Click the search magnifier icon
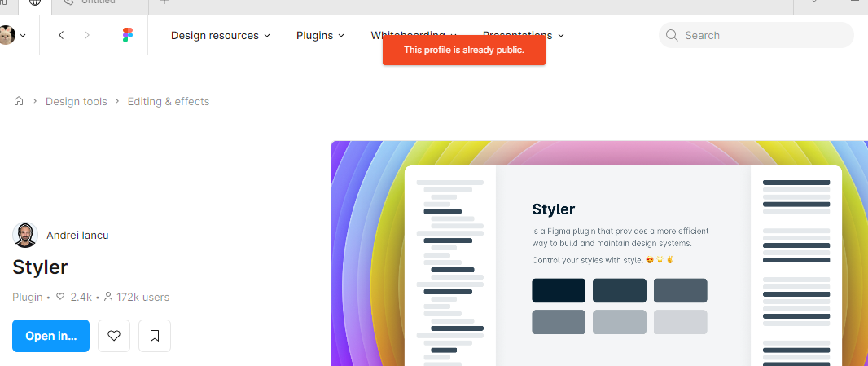Screen dimensions: 868x366 672,36
